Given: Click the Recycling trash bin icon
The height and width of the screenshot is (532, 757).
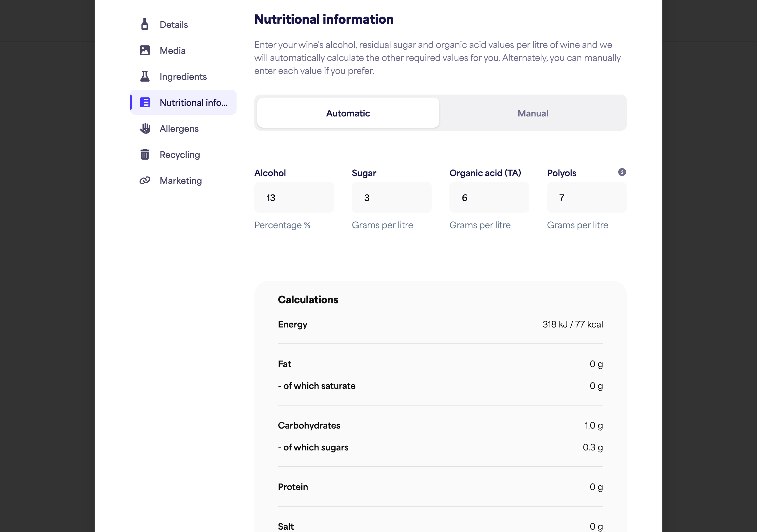Looking at the screenshot, I should click(145, 154).
